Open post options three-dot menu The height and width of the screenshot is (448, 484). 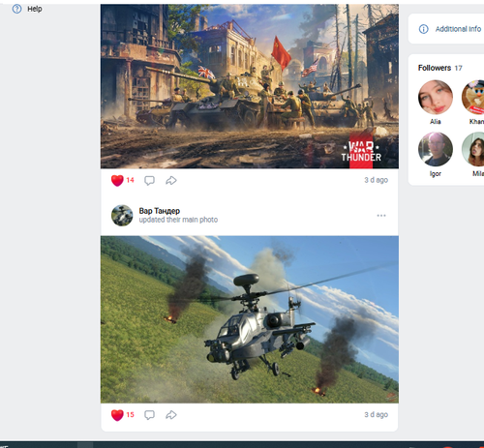coord(381,216)
